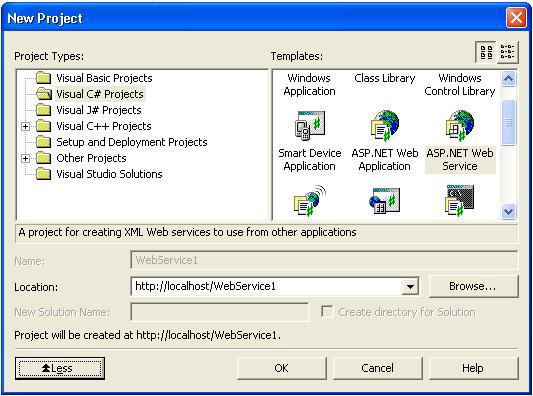The image size is (533, 396).
Task: Choose the mobile web template with radio waves
Action: tap(310, 201)
